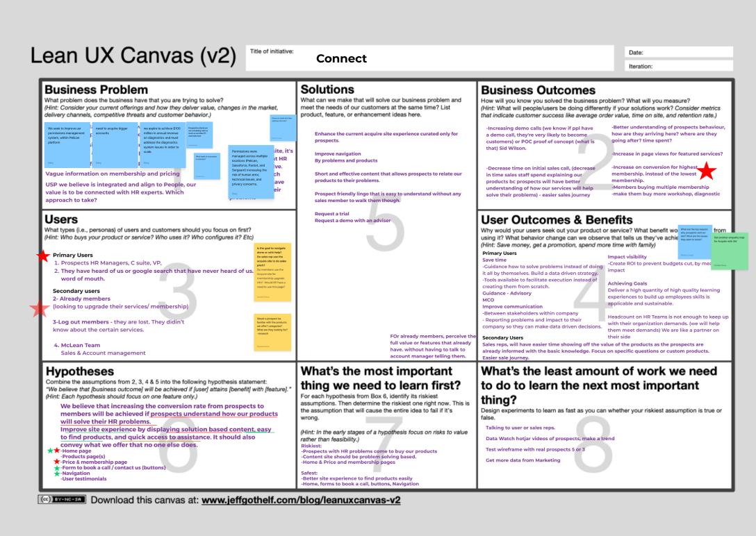Click 'Impact visibility' text
This screenshot has width=756, height=536.
point(627,257)
